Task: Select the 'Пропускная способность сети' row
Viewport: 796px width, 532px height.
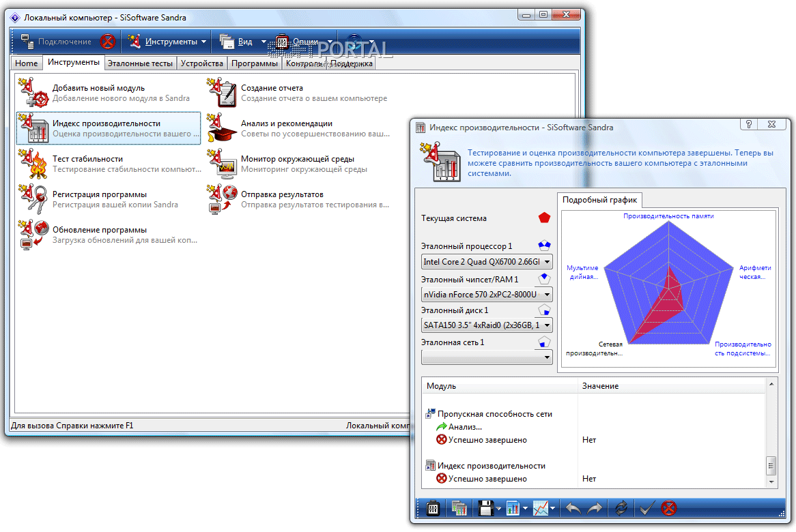Action: point(494,414)
